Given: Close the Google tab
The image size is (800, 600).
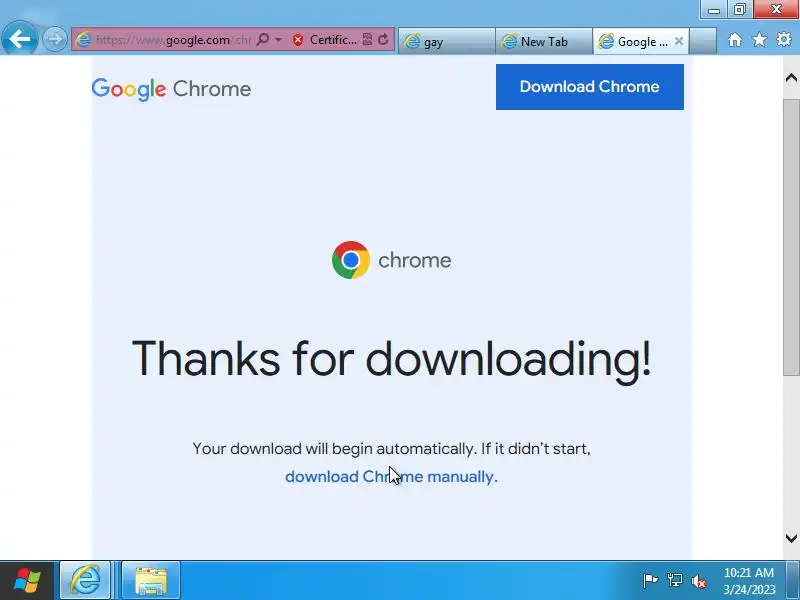Looking at the screenshot, I should point(679,41).
